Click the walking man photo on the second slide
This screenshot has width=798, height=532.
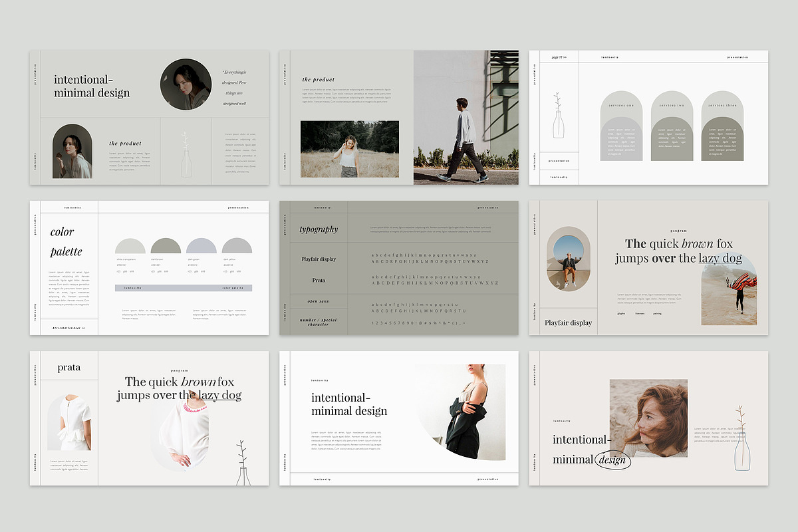pos(466,118)
